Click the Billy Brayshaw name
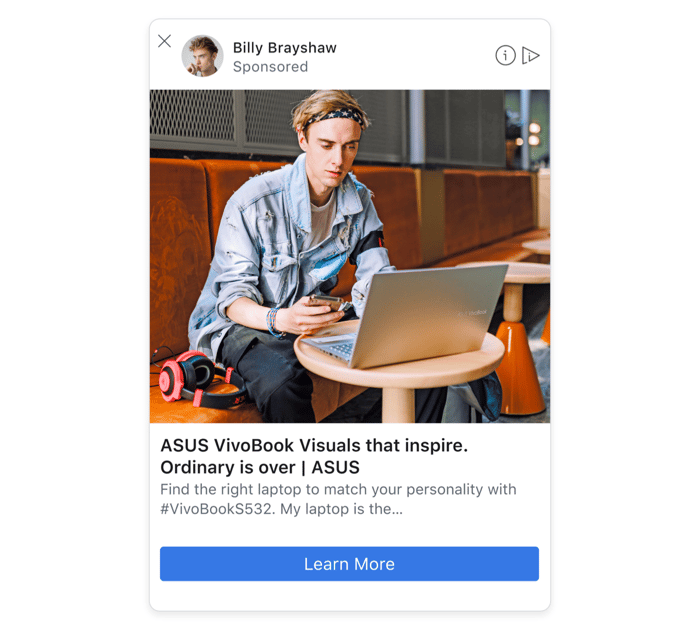 pos(284,47)
